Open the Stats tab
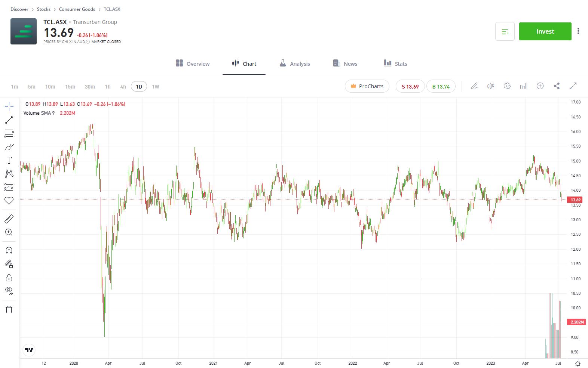 click(396, 64)
